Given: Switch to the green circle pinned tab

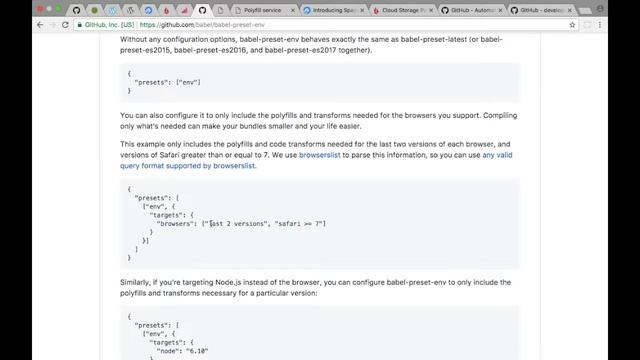Looking at the screenshot, I should pos(94,10).
